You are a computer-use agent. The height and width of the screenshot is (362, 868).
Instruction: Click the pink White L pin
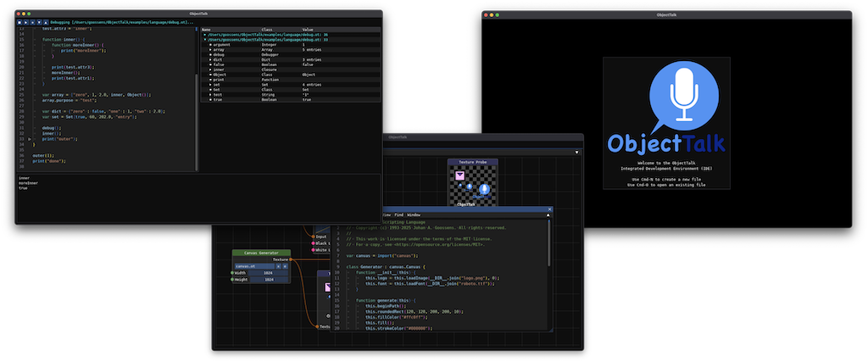(314, 249)
